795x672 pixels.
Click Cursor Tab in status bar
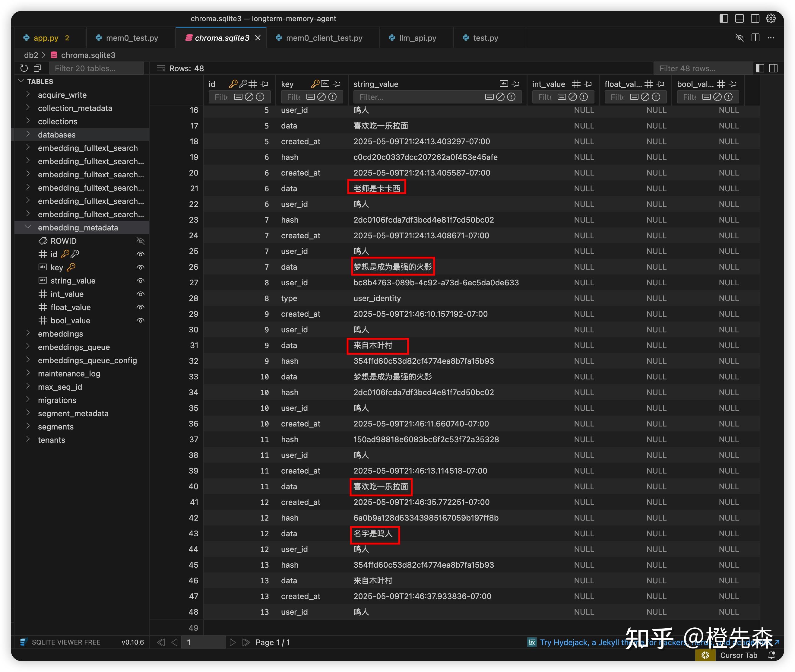point(738,655)
